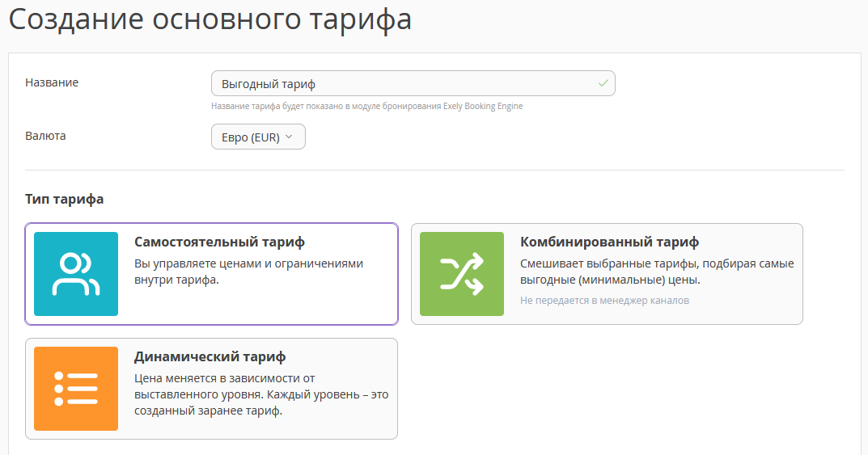The image size is (868, 455).
Task: Click the green shuffle icon of Комбинированный тариф
Action: [462, 274]
